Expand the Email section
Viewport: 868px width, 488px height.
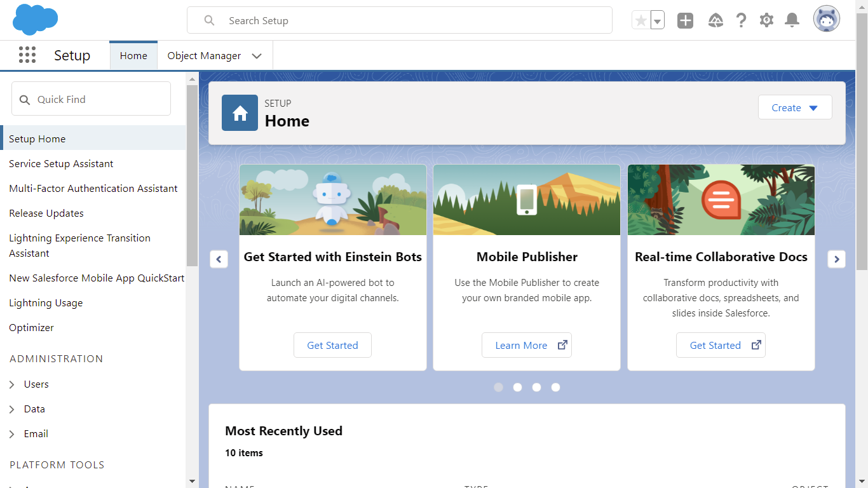pyautogui.click(x=12, y=434)
